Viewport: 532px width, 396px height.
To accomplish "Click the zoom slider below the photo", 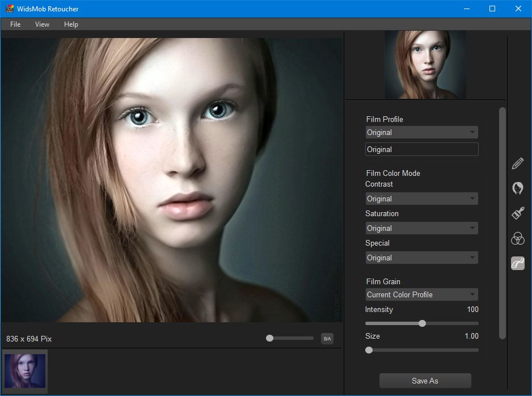I will (290, 338).
